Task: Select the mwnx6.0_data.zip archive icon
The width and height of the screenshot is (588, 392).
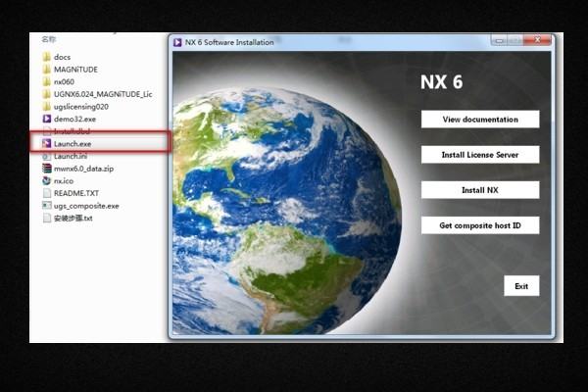Action: tap(46, 169)
